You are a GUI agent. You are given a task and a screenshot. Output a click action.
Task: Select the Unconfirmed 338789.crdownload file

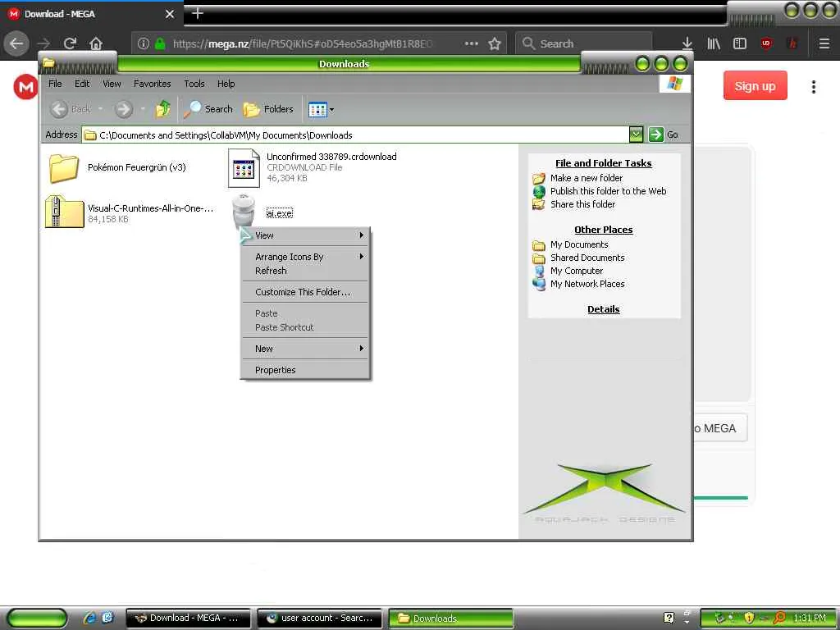pyautogui.click(x=313, y=168)
